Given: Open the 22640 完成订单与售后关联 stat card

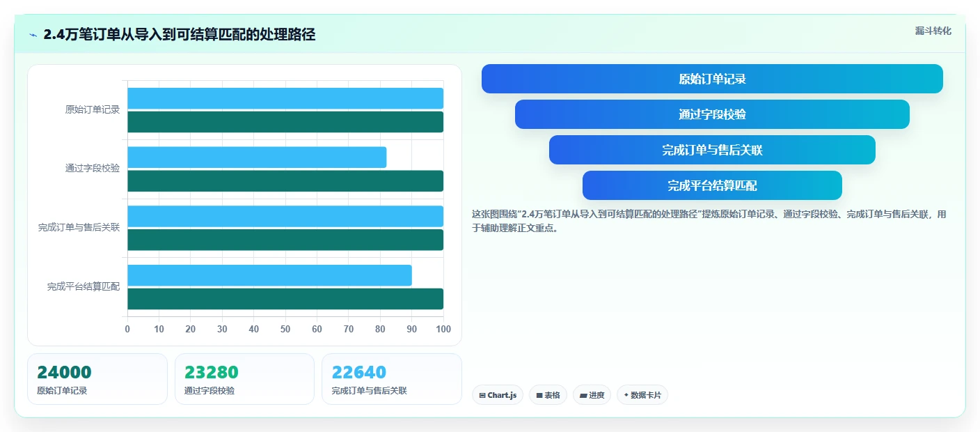Looking at the screenshot, I should (x=392, y=379).
